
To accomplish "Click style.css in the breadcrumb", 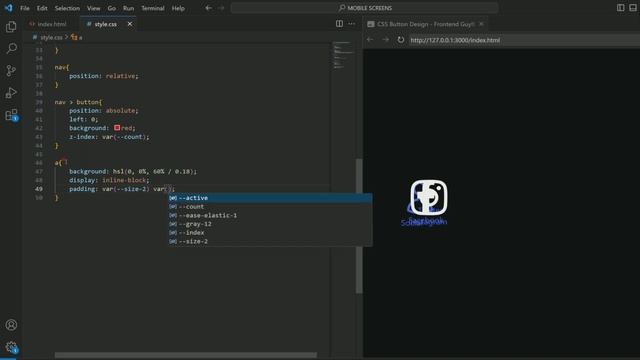I will [51, 37].
